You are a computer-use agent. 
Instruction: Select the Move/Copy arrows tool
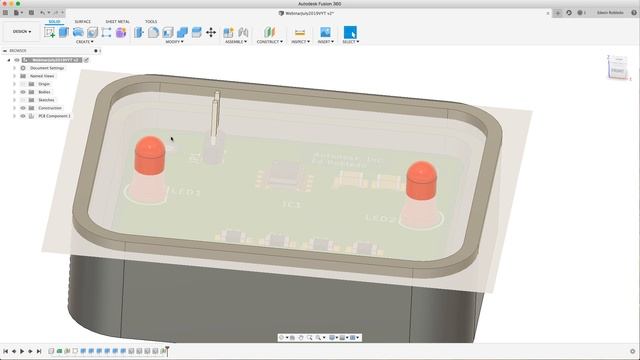click(211, 32)
